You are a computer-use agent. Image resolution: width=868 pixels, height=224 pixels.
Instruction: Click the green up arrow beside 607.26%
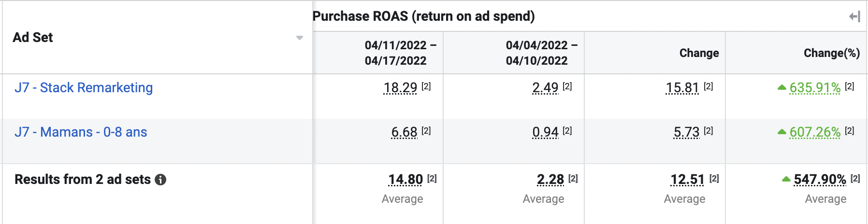[x=782, y=132]
